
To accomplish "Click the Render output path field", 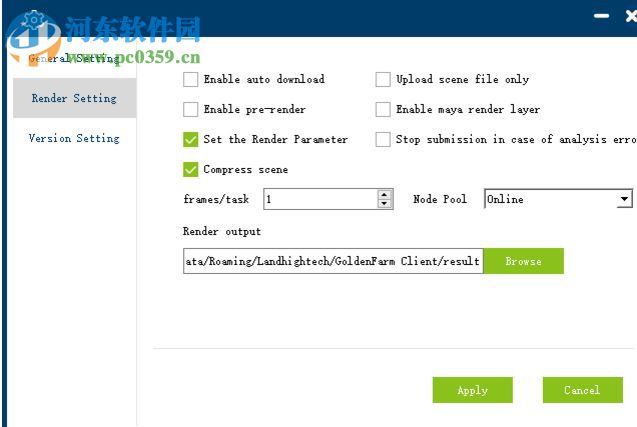I will coord(333,261).
